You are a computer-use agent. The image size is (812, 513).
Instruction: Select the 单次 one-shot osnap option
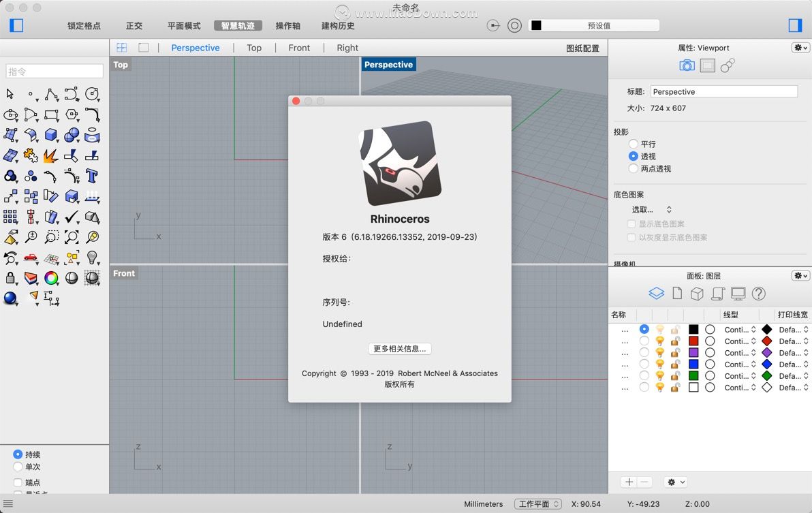(18, 467)
